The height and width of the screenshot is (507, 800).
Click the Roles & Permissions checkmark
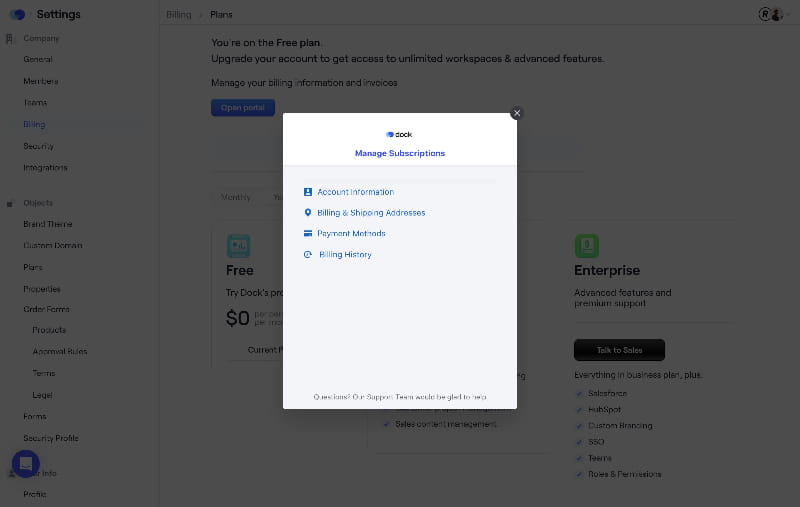(x=579, y=474)
